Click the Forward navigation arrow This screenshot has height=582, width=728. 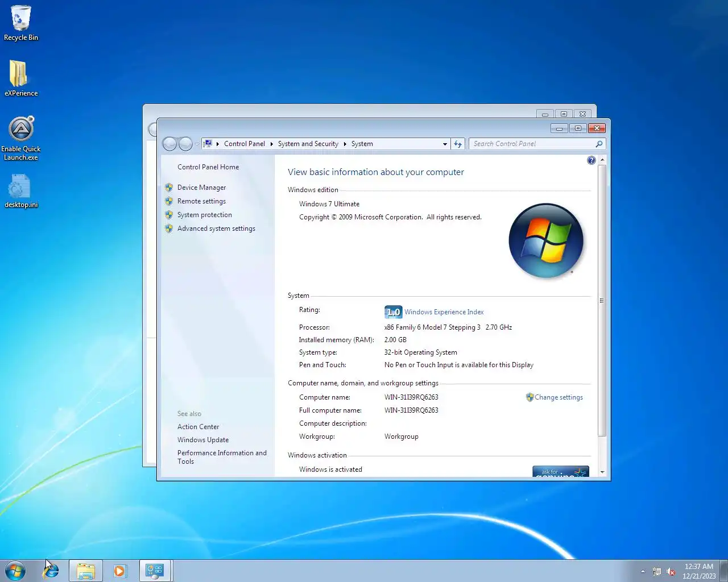[x=185, y=144]
